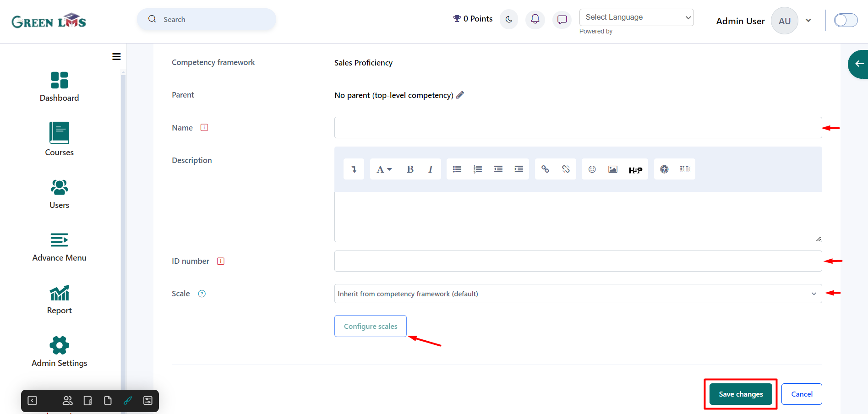Screen dimensions: 868x414
Task: Toggle bold formatting in the description editor
Action: pos(410,169)
